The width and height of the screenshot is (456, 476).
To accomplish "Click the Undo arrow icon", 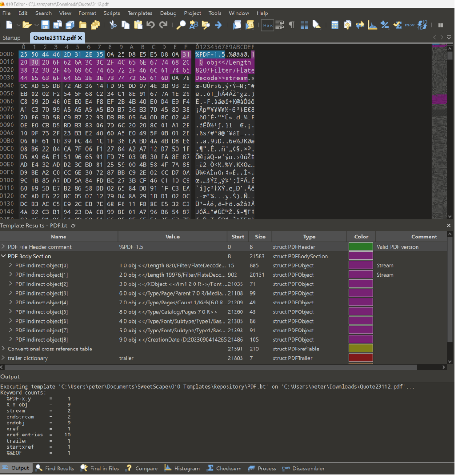I will [150, 25].
